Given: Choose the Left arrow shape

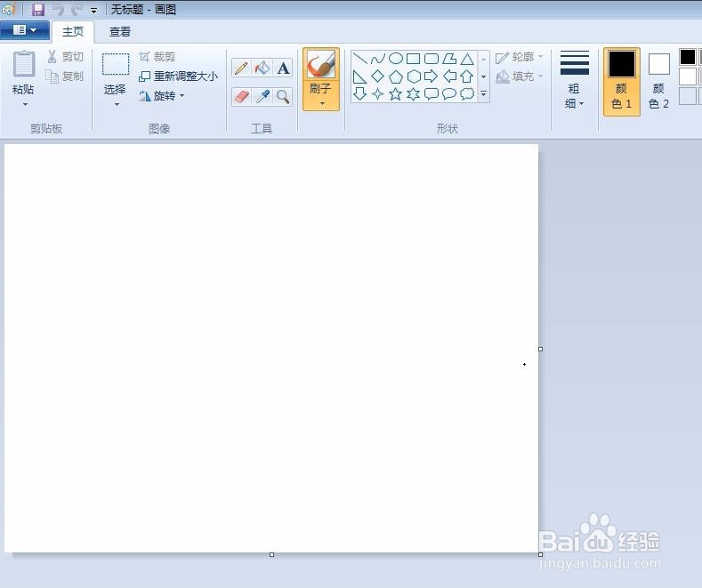Looking at the screenshot, I should (x=449, y=77).
